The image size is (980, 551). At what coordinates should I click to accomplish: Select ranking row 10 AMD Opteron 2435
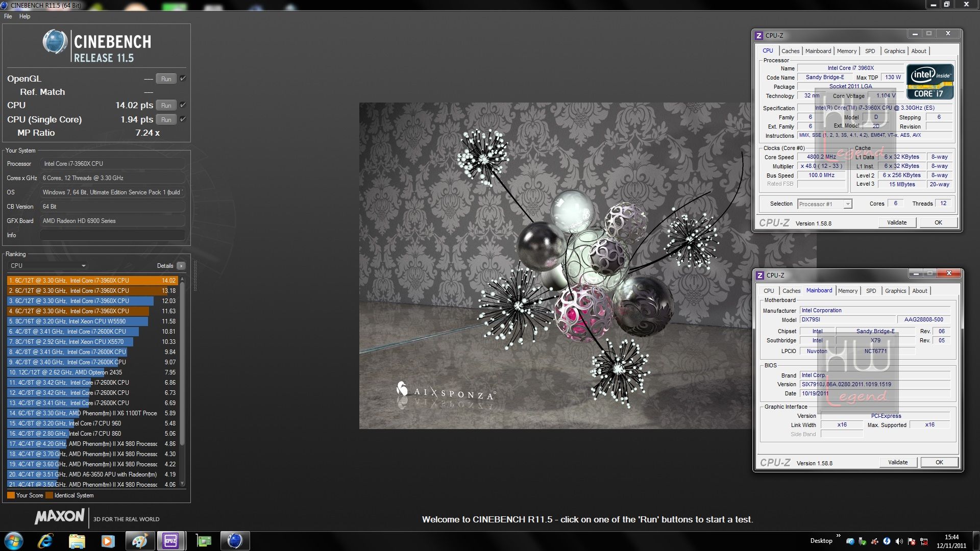(92, 372)
